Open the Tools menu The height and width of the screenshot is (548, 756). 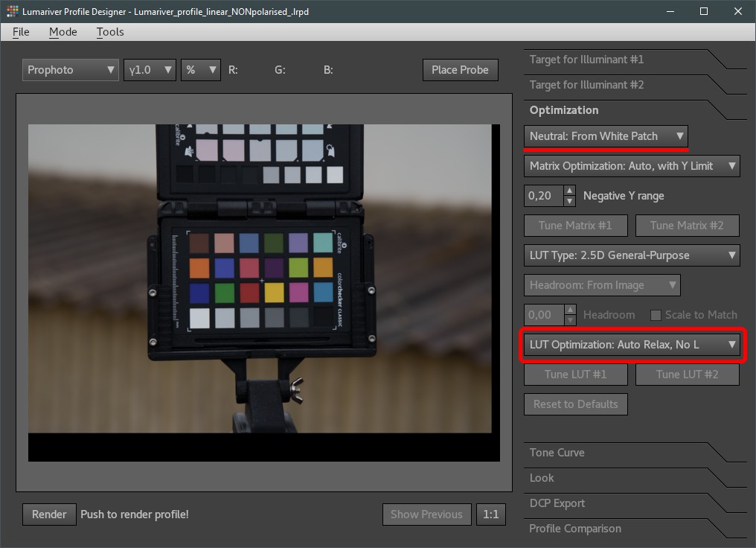tap(110, 32)
